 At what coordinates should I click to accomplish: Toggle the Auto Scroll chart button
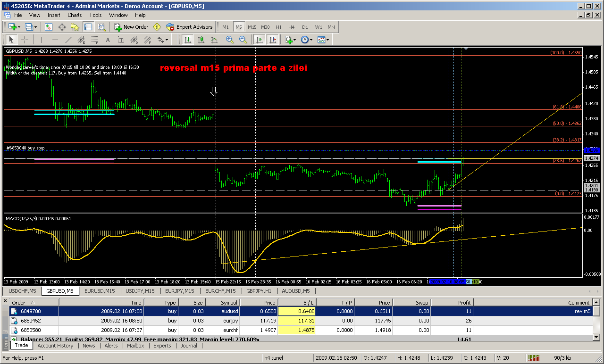pyautogui.click(x=260, y=40)
